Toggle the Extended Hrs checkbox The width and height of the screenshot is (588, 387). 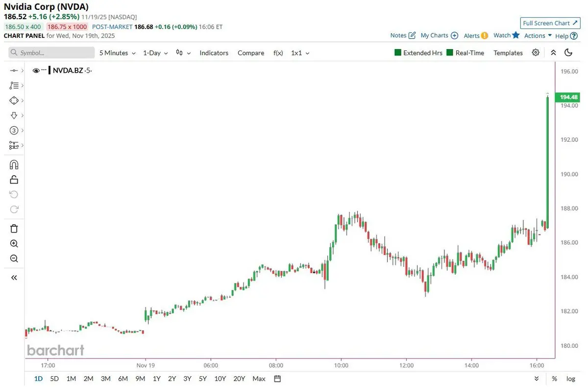pos(397,52)
